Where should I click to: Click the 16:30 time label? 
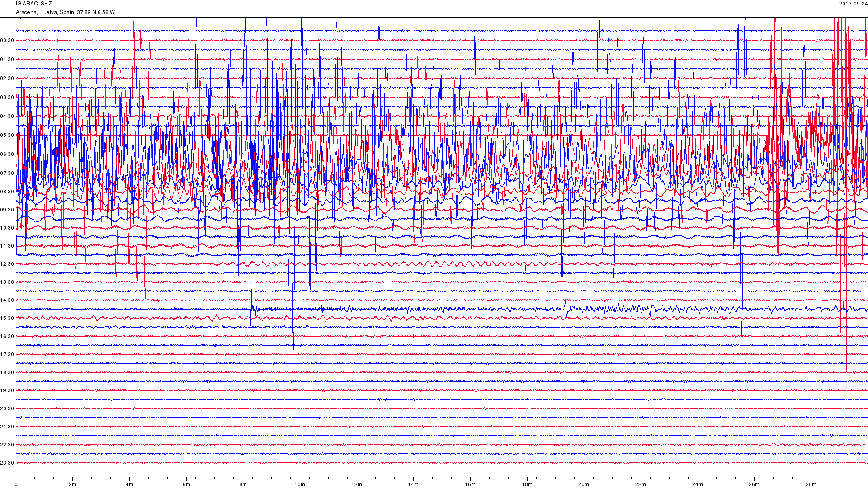click(x=7, y=336)
